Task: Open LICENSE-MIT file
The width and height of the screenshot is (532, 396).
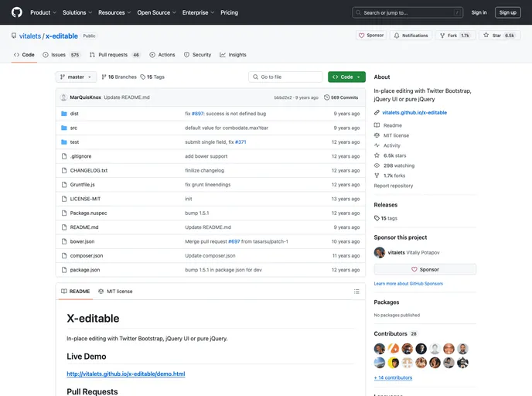Action: coord(85,200)
